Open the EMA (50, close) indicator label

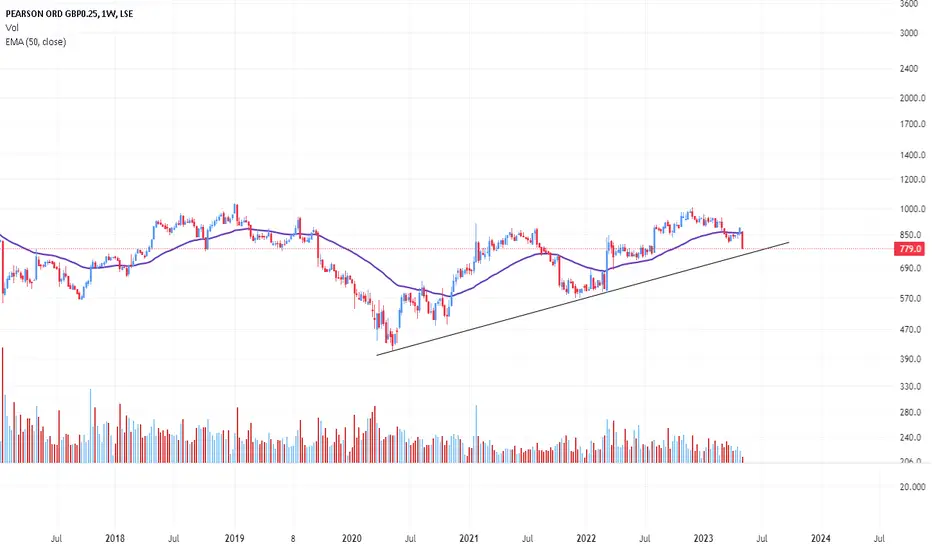coord(36,42)
